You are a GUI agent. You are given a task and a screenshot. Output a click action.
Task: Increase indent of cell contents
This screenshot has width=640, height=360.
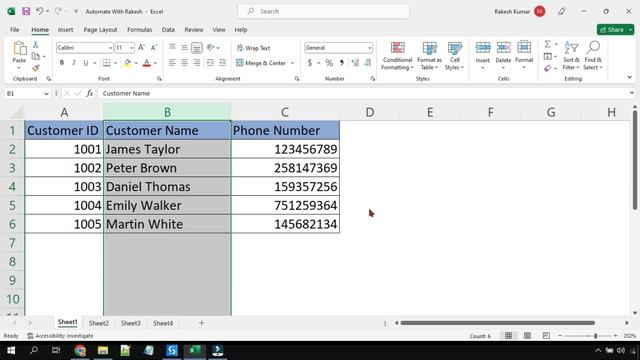pos(222,63)
